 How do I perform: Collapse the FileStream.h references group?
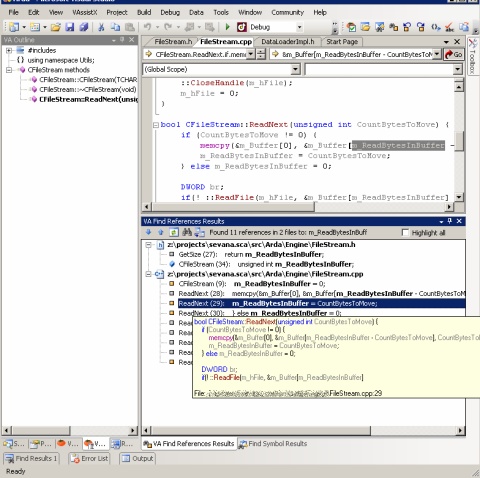click(149, 245)
